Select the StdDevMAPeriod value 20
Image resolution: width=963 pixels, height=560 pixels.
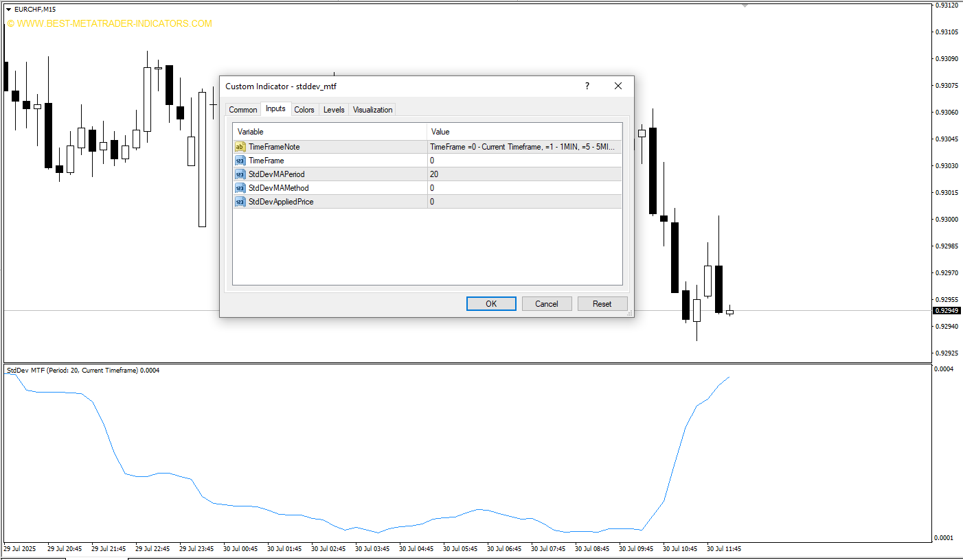[x=524, y=174]
